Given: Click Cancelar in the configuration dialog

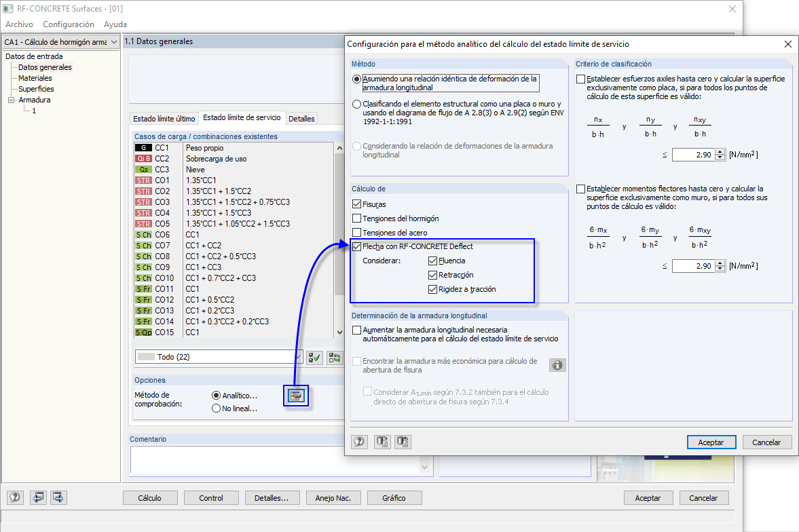Looking at the screenshot, I should (x=766, y=442).
